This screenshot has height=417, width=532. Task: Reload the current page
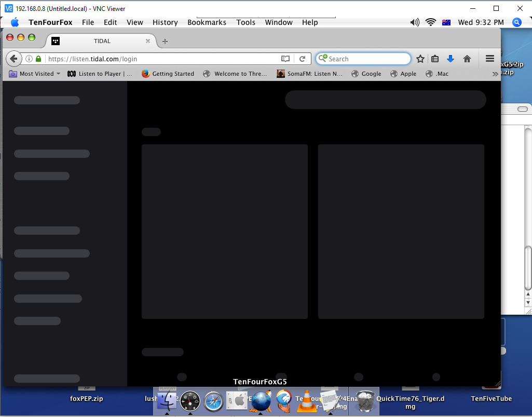click(302, 59)
